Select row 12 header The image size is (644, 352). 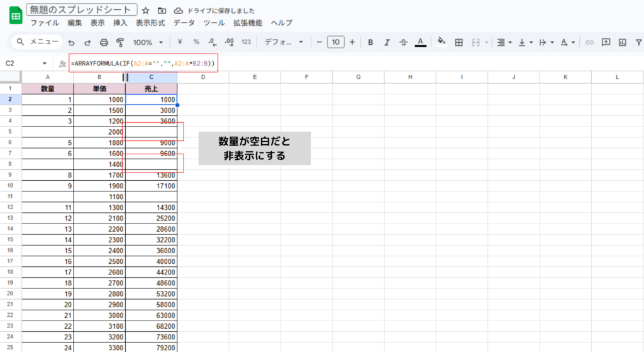(10, 207)
